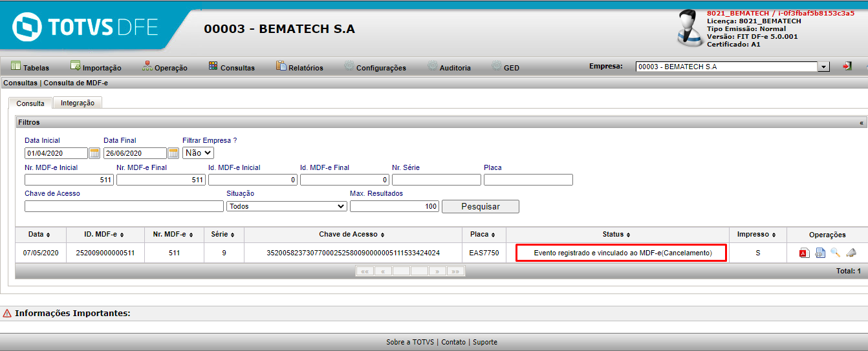Sort the table by Status column
The height and width of the screenshot is (351, 868).
(x=616, y=235)
